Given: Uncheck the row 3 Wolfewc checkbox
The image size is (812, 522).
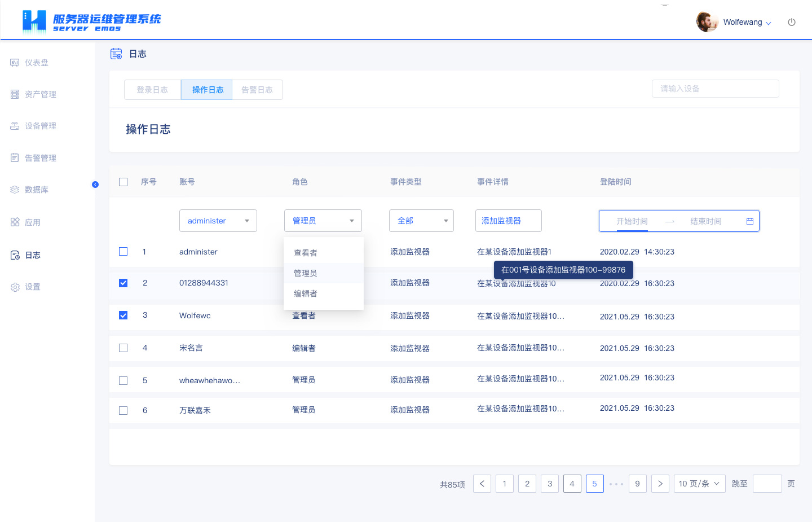Looking at the screenshot, I should 123,315.
